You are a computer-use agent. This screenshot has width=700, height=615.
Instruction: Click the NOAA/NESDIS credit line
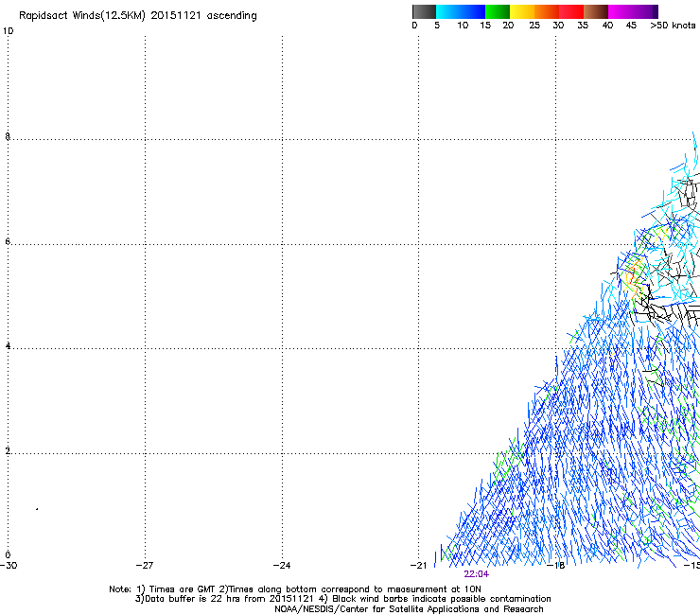[x=409, y=609]
